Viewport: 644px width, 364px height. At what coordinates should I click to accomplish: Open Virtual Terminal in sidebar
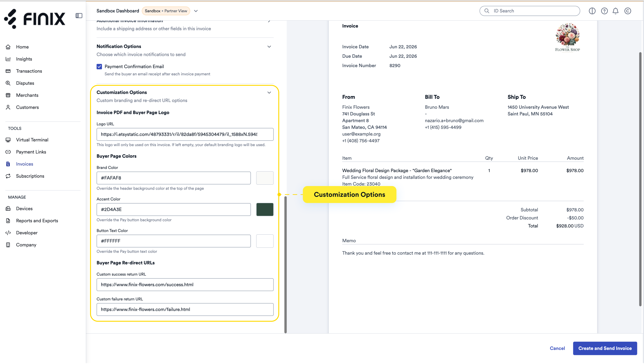pos(32,140)
